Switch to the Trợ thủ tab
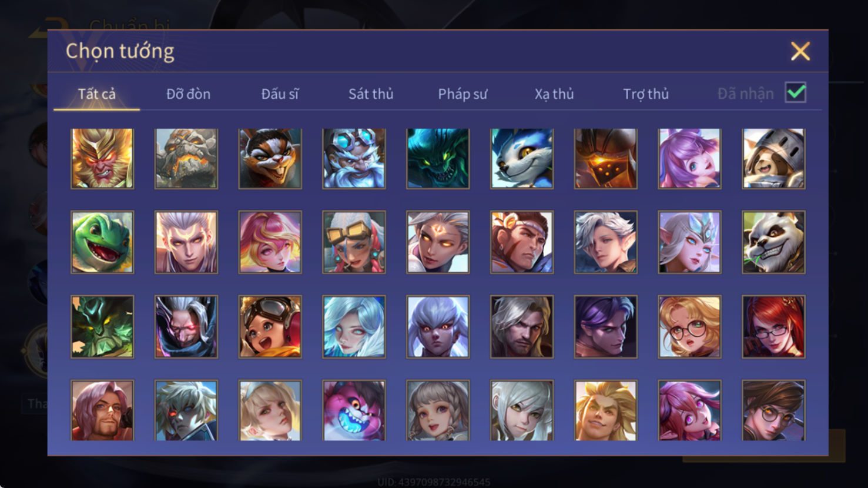 coord(646,94)
